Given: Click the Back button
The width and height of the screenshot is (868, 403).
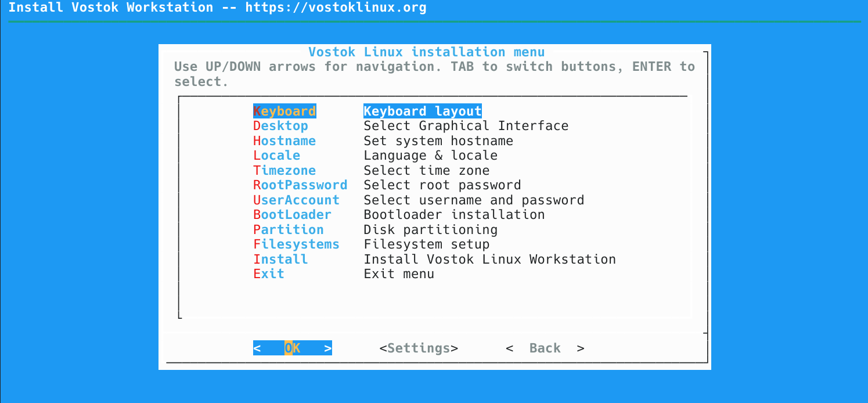Looking at the screenshot, I should pyautogui.click(x=545, y=348).
